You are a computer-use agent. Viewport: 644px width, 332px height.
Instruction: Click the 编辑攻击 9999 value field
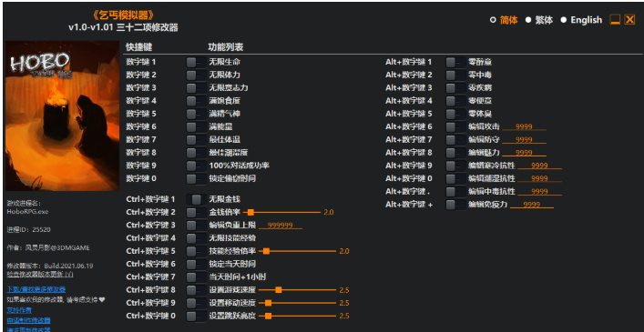click(524, 126)
